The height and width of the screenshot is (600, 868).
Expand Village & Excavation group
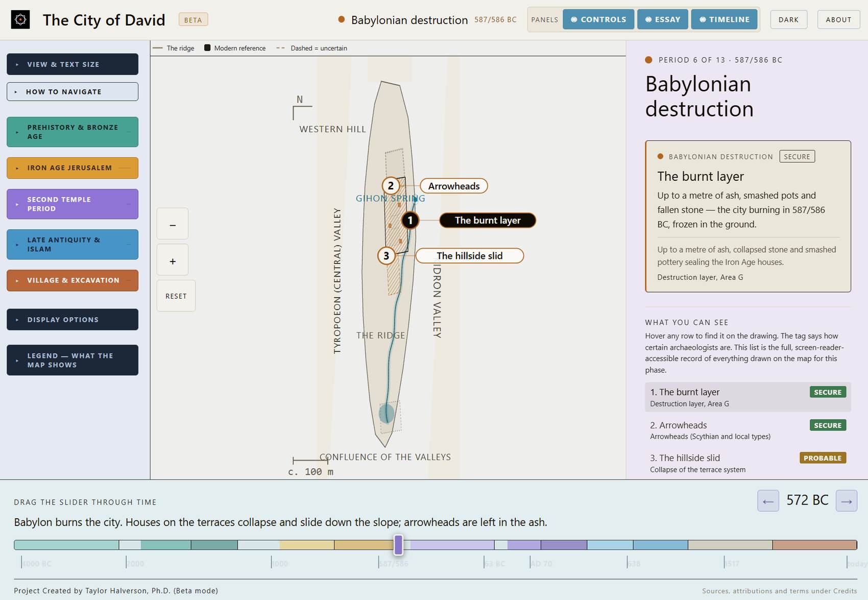73,280
